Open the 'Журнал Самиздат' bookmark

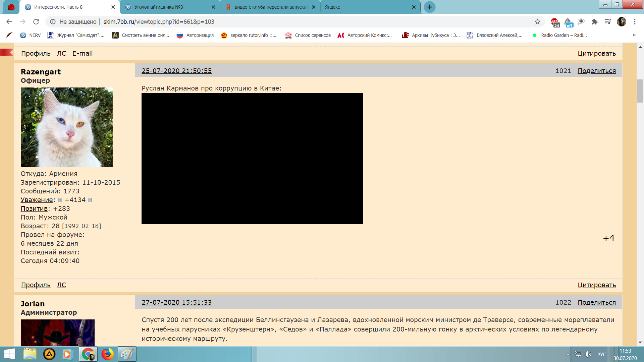pos(76,35)
